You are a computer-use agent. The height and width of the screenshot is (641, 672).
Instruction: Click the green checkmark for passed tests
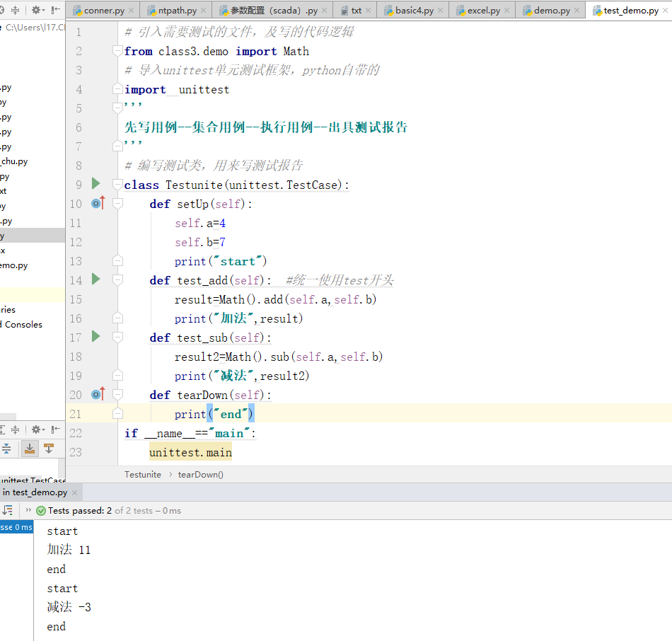41,511
